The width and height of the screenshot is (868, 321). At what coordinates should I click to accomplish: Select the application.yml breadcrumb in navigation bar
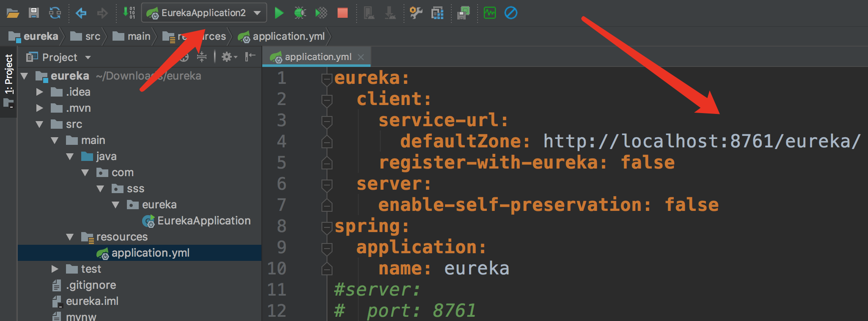click(x=281, y=36)
